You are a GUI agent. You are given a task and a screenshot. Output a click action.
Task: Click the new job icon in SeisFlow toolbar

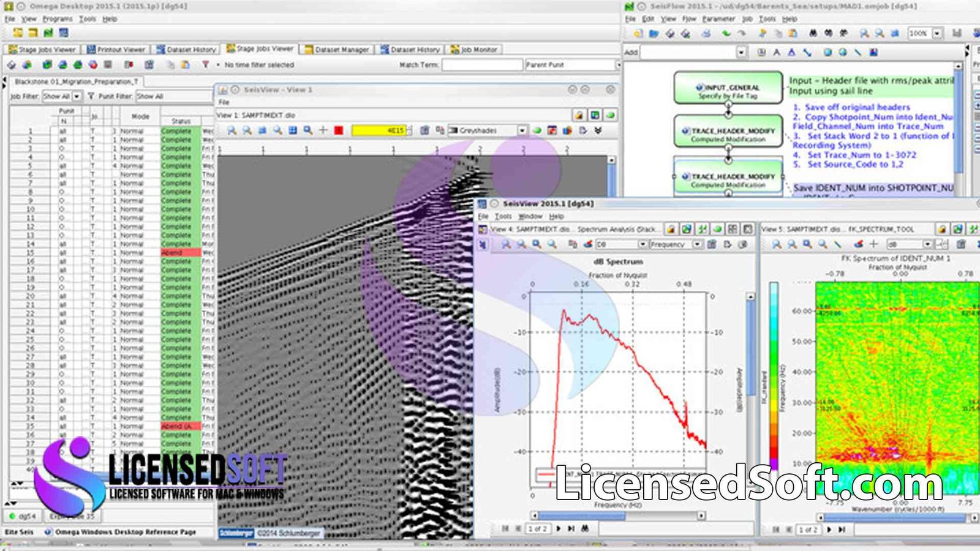tap(638, 33)
